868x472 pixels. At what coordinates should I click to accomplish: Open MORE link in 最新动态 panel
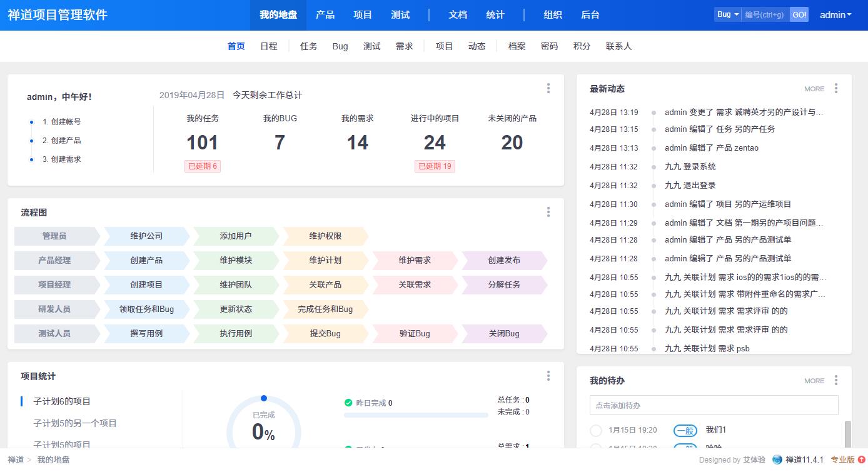[814, 89]
